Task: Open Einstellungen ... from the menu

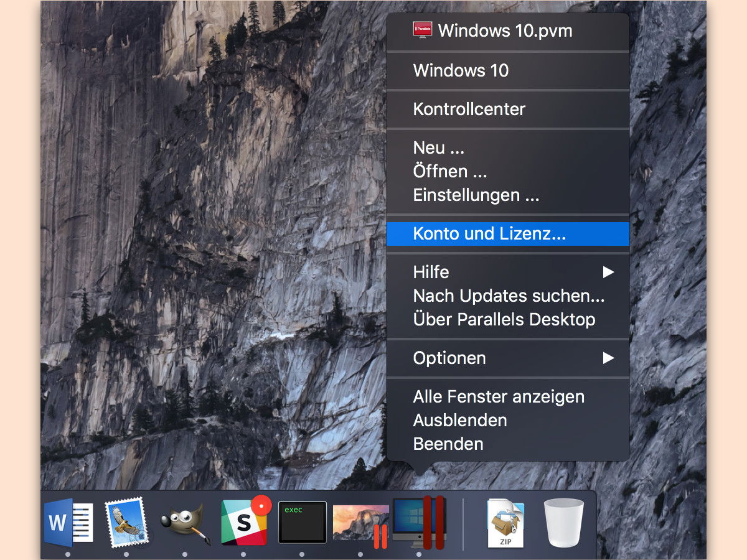Action: click(x=508, y=195)
